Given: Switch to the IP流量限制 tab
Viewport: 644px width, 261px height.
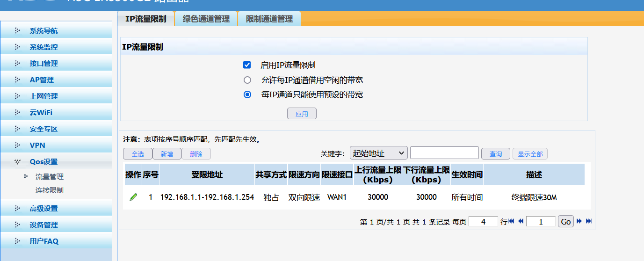Looking at the screenshot, I should [x=145, y=19].
